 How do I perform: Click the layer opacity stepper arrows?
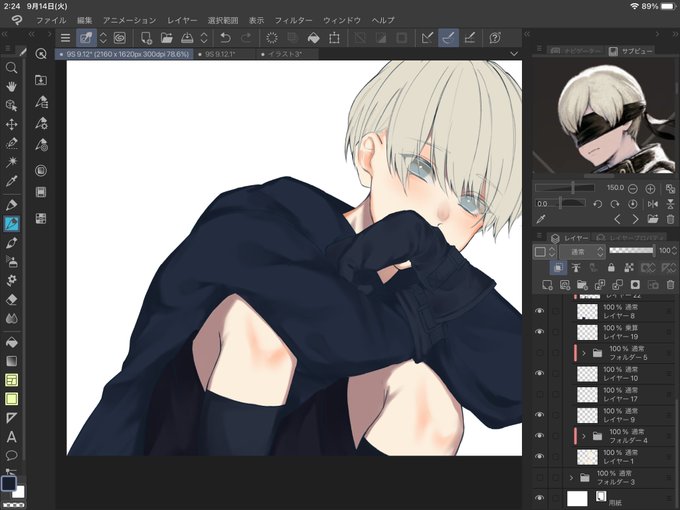pyautogui.click(x=674, y=251)
